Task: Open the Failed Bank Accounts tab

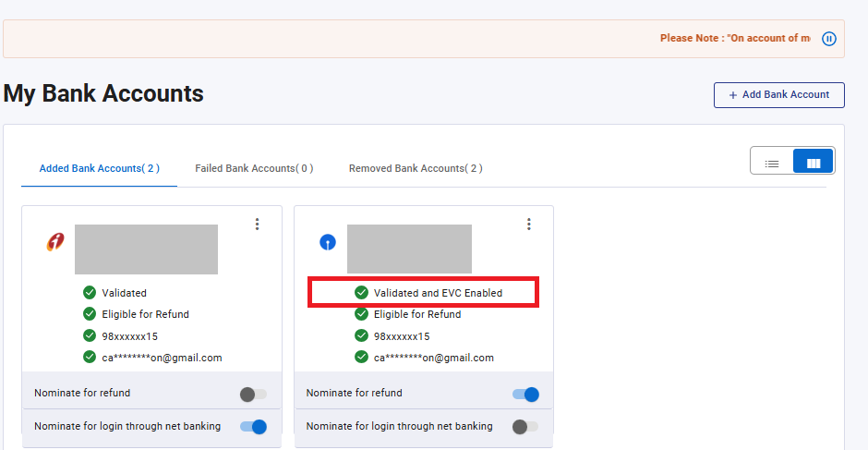Action: tap(254, 168)
